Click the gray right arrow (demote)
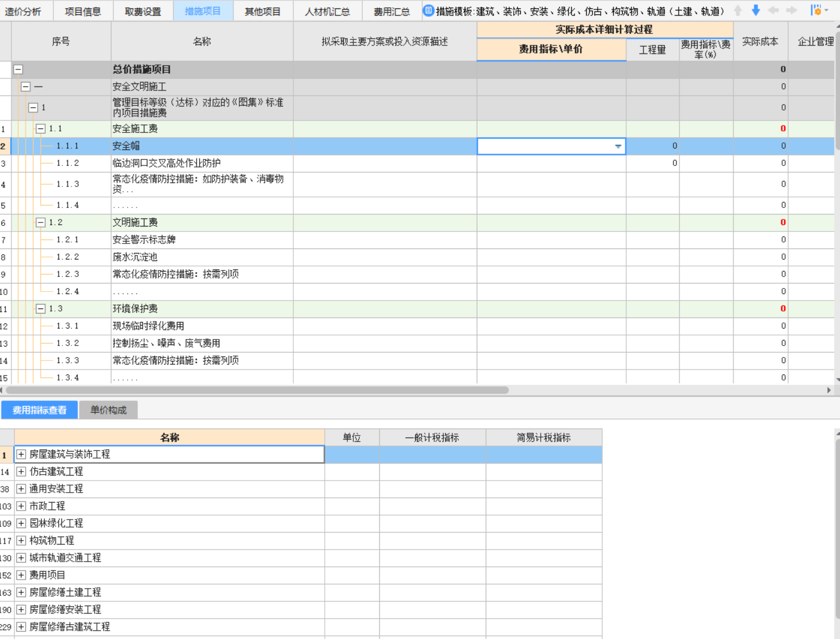Image resolution: width=840 pixels, height=639 pixels. 792,10
